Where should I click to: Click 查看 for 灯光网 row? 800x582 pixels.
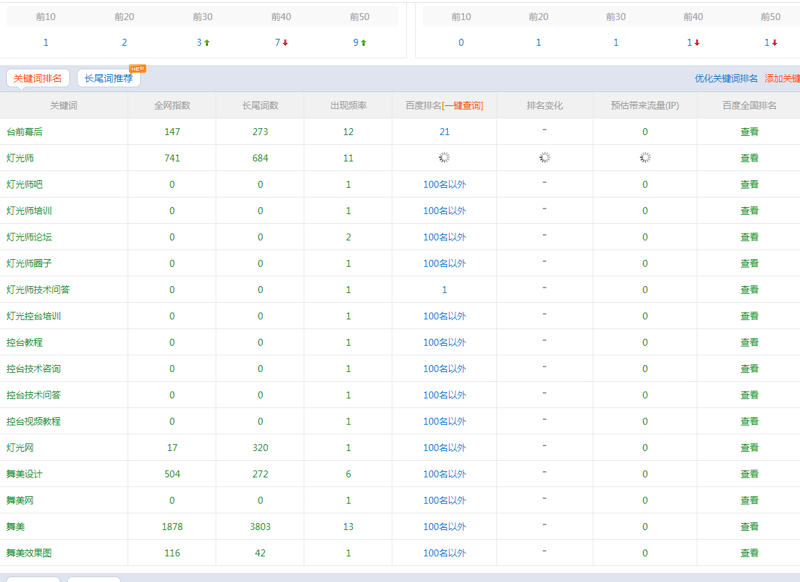pos(749,448)
